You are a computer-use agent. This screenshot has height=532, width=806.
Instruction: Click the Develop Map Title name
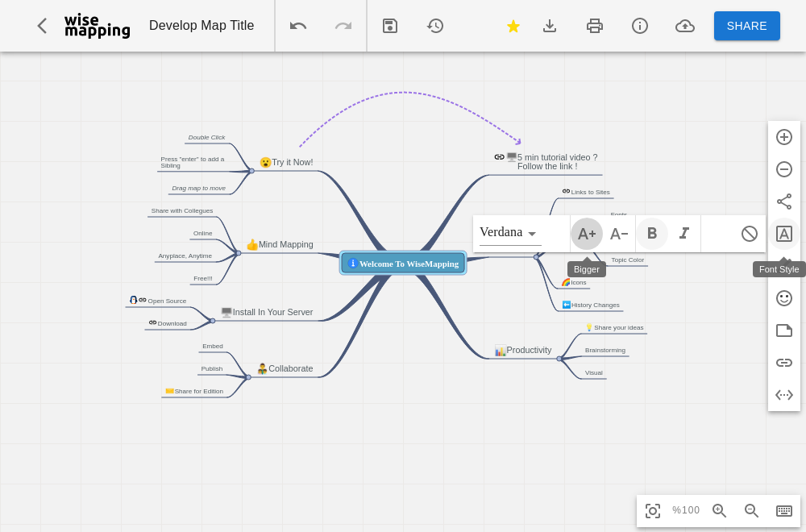(201, 26)
